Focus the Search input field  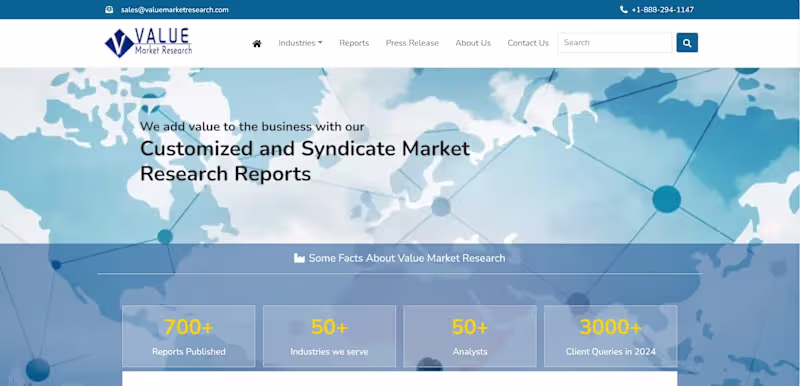pyautogui.click(x=615, y=43)
